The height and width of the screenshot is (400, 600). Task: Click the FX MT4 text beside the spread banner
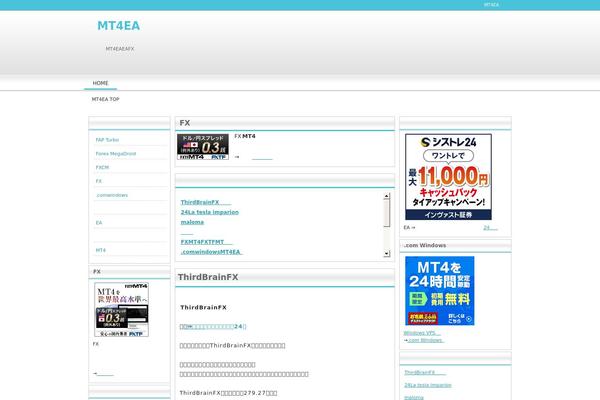pyautogui.click(x=245, y=136)
